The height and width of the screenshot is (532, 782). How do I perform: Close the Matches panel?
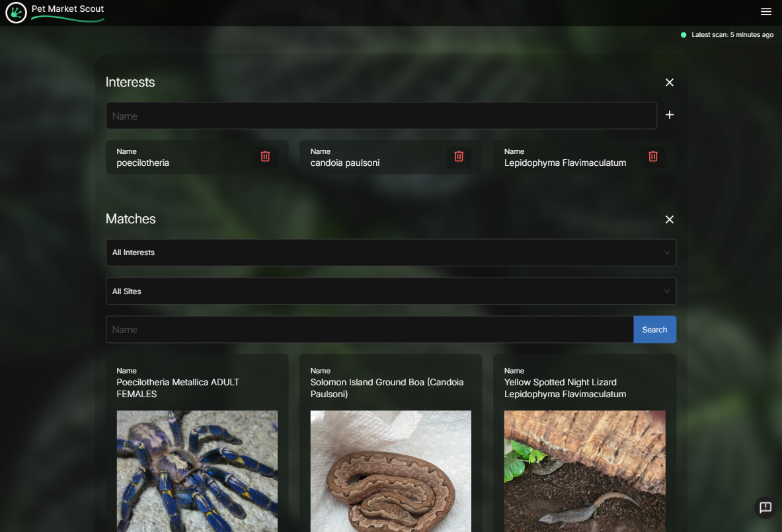click(669, 219)
